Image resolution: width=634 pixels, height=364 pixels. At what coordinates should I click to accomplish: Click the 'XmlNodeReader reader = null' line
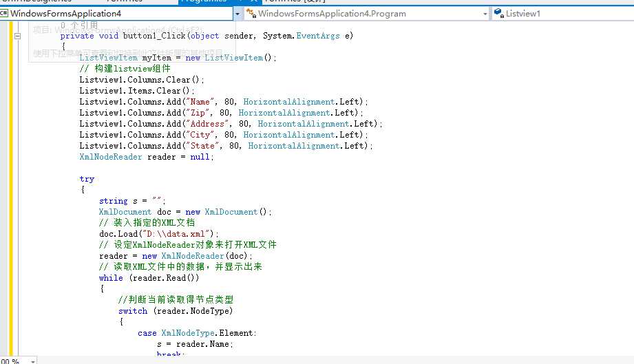pos(147,157)
